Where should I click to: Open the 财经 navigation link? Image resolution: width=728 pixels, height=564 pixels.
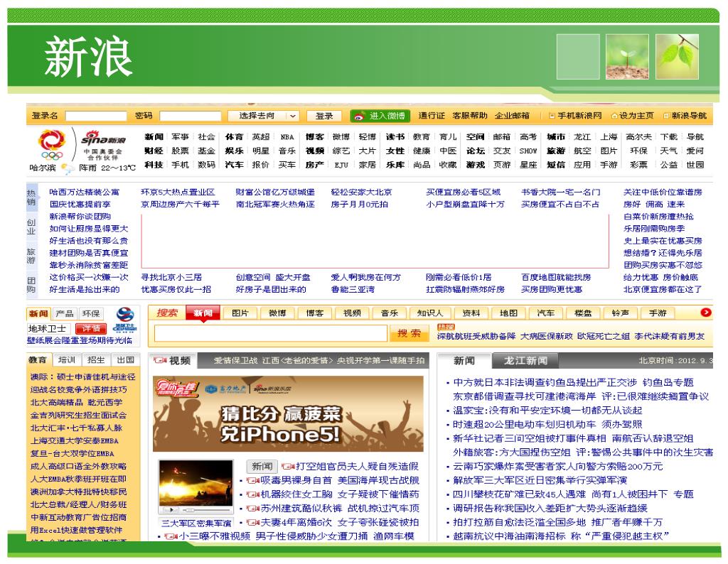(x=154, y=151)
